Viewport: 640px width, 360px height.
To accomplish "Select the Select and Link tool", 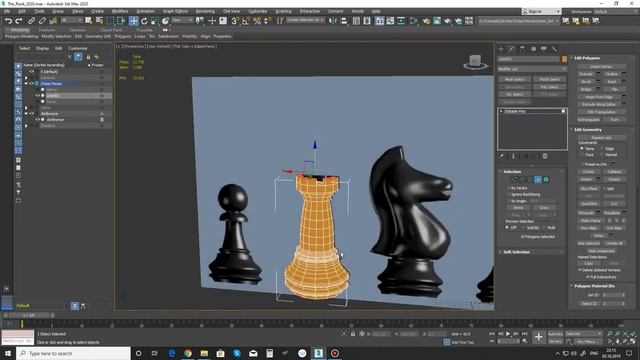I will 31,20.
